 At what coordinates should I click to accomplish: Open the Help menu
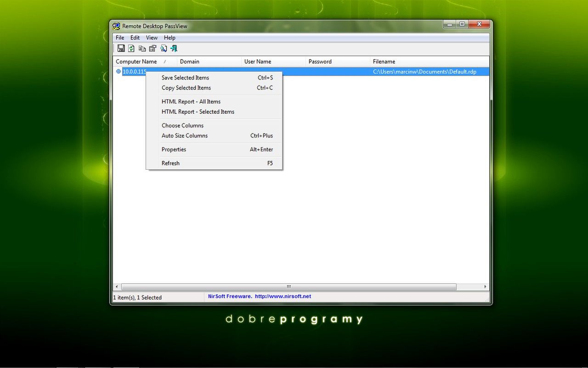[170, 38]
